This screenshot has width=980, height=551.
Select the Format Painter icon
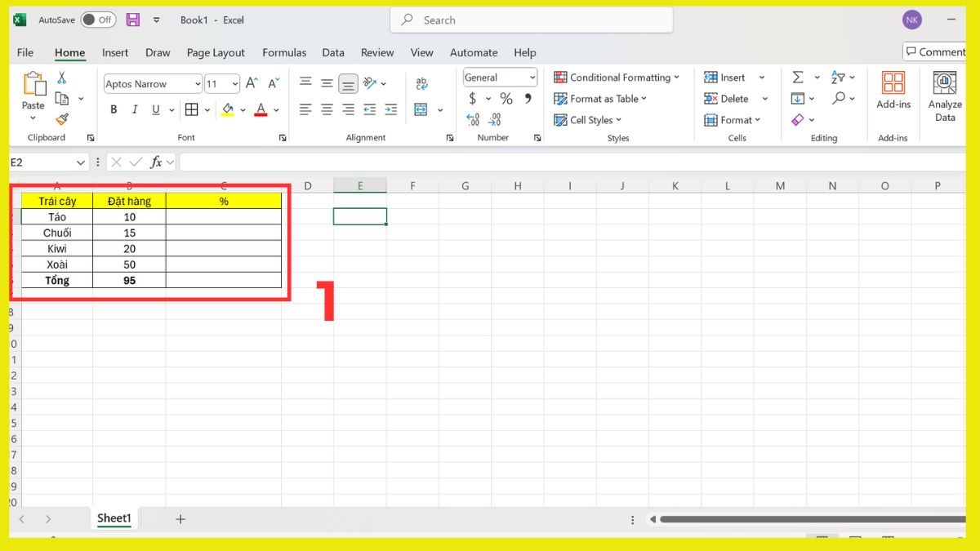62,118
